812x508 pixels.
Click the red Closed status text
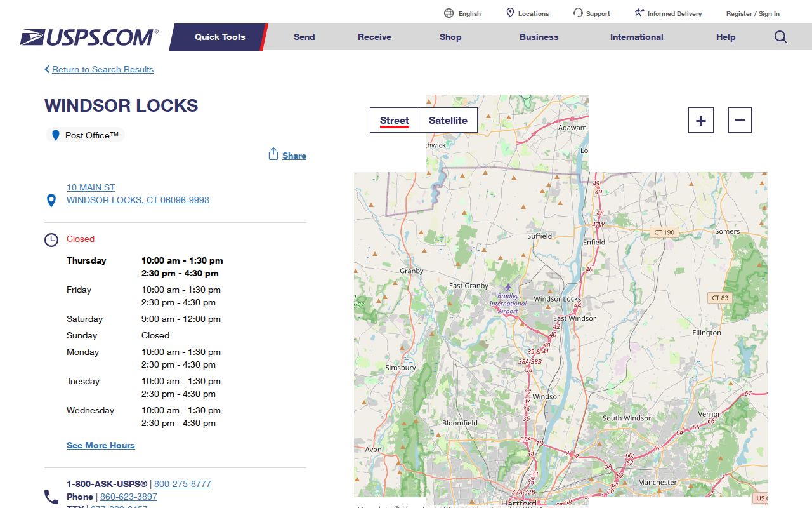[x=81, y=239]
